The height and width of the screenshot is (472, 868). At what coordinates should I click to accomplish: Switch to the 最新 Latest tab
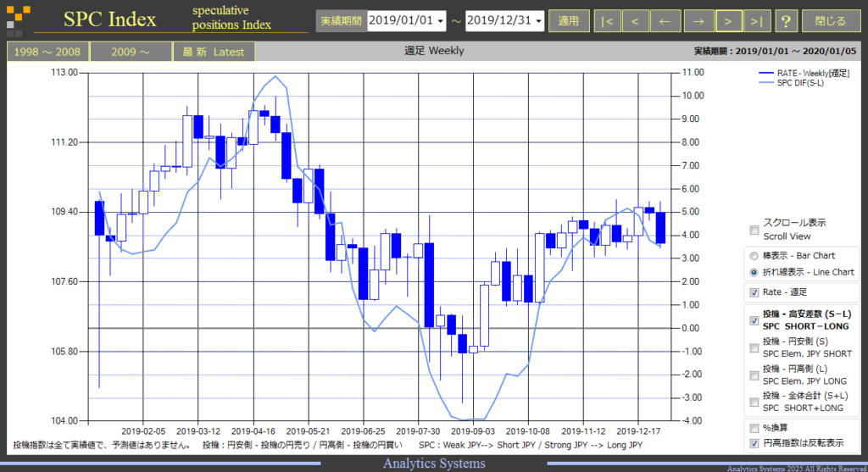pyautogui.click(x=214, y=52)
